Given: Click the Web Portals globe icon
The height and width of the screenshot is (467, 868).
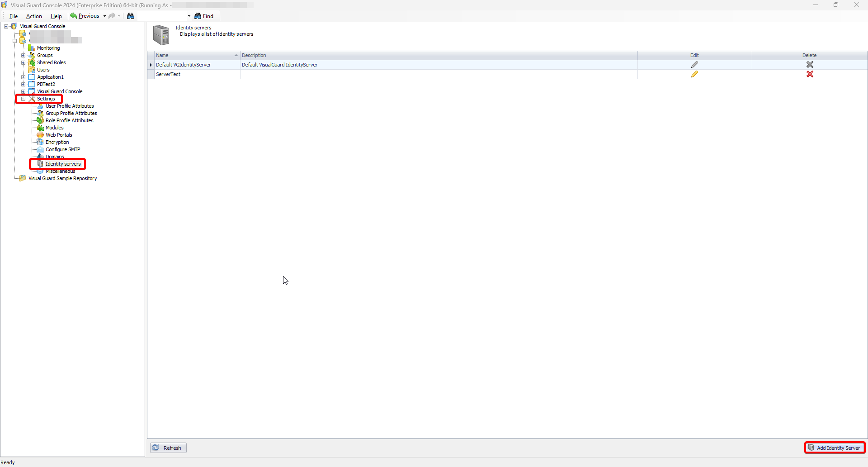Looking at the screenshot, I should 41,135.
